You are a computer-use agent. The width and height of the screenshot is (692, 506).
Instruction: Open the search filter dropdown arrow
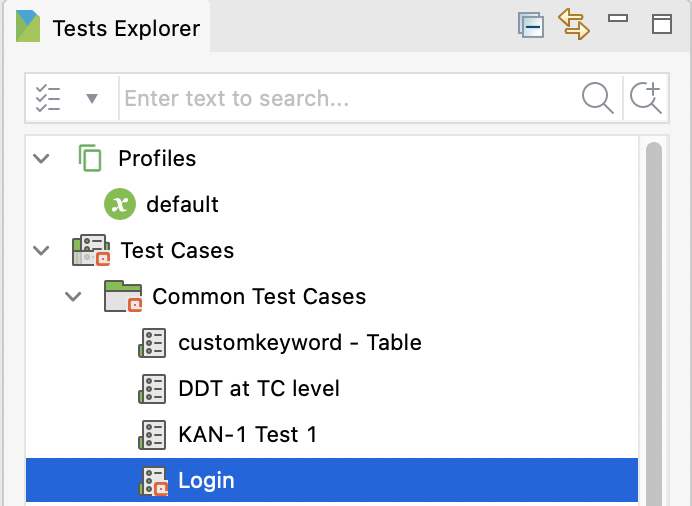point(92,98)
